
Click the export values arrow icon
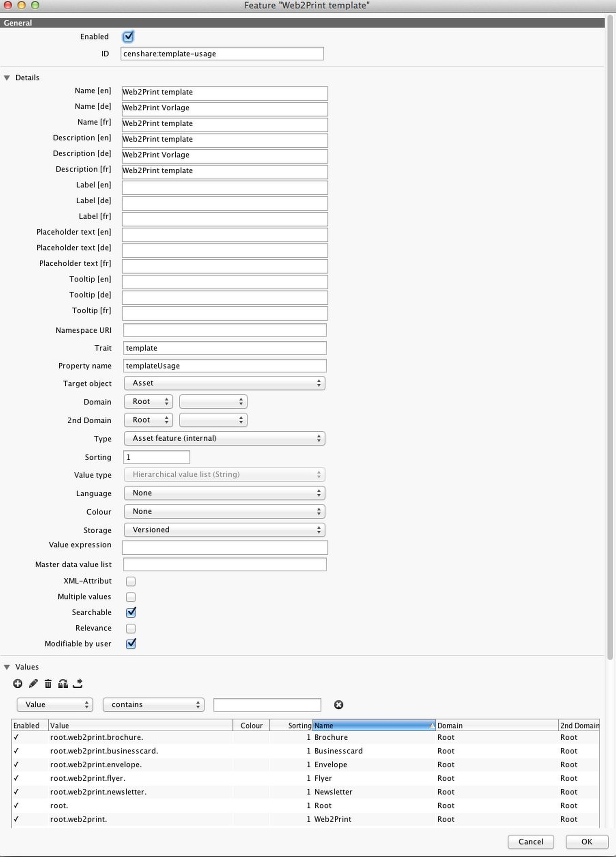pos(78,683)
